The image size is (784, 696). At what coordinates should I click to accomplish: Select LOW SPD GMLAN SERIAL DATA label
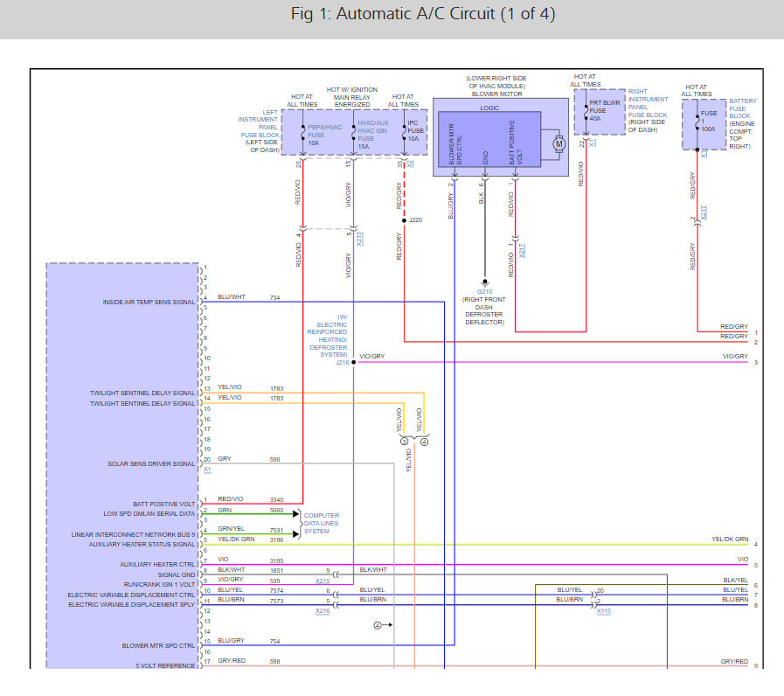tap(149, 514)
